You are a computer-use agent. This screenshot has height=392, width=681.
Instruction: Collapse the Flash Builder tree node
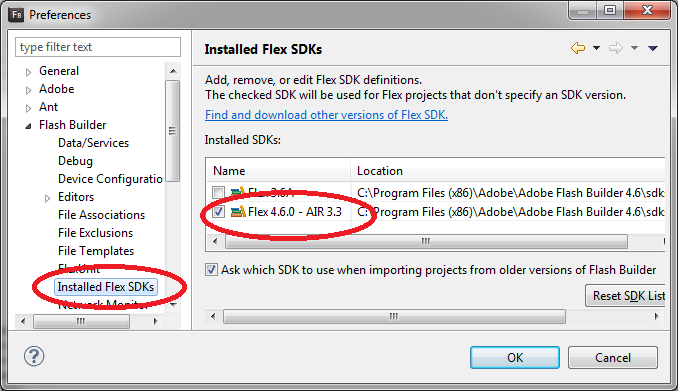coord(28,126)
